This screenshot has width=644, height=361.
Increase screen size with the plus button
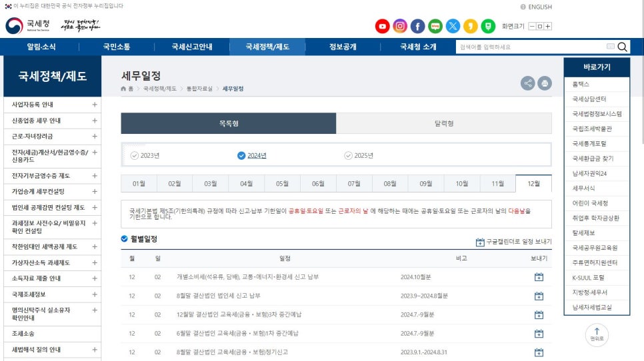click(548, 27)
